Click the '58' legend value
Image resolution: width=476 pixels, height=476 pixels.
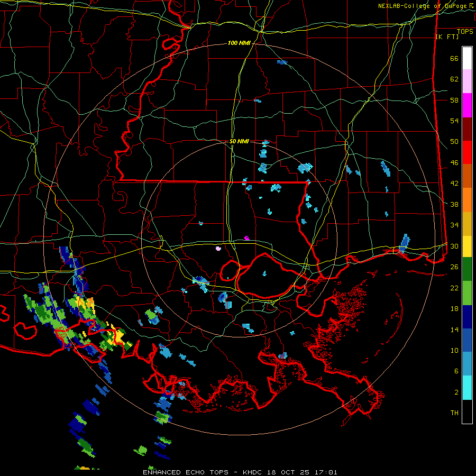pyautogui.click(x=454, y=100)
